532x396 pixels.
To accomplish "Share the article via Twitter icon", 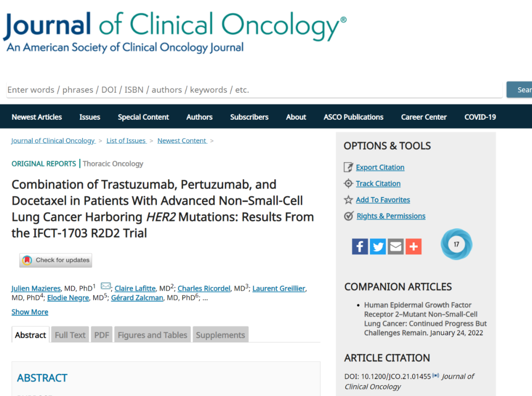I will click(378, 246).
